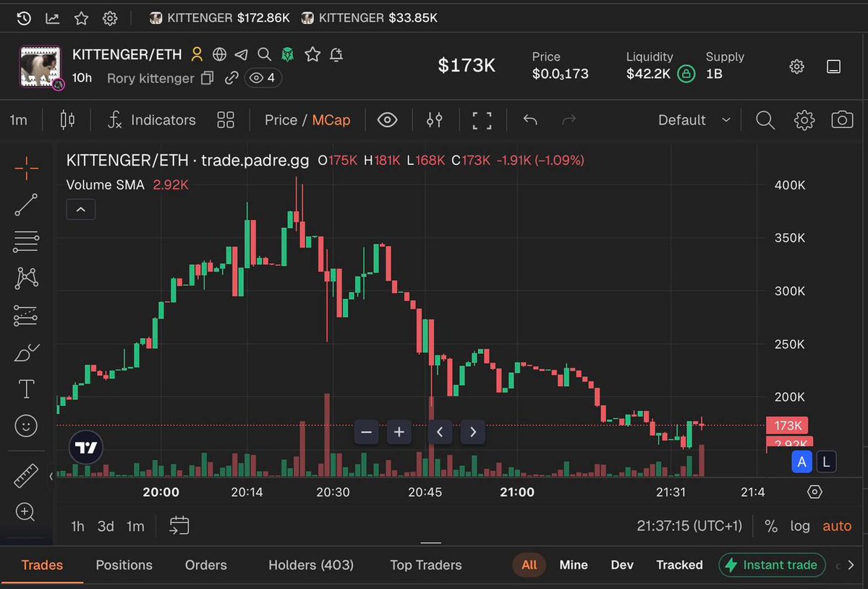Toggle the percent scale
868x589 pixels.
pos(771,526)
